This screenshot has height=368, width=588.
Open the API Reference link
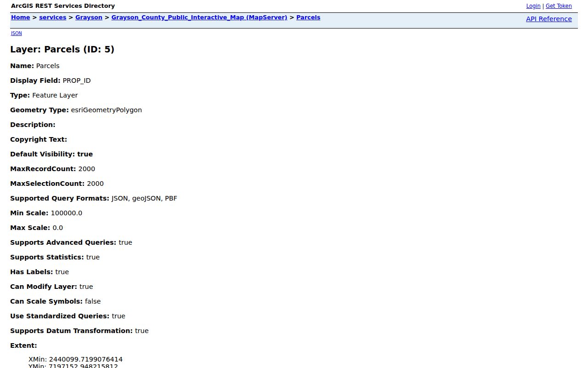(549, 19)
